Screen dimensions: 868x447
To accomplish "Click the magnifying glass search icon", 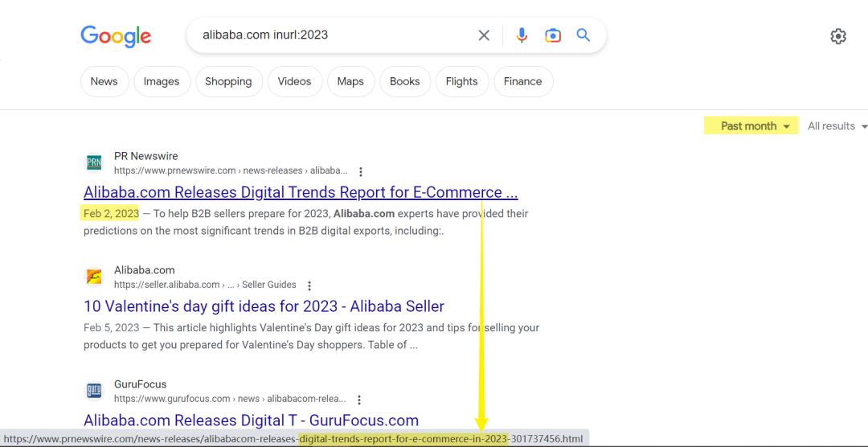I will click(583, 35).
